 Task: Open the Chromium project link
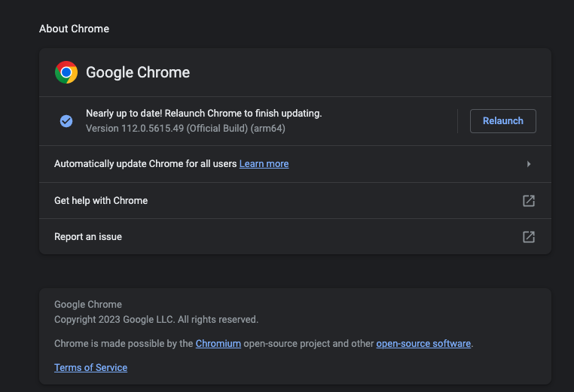[x=218, y=344]
